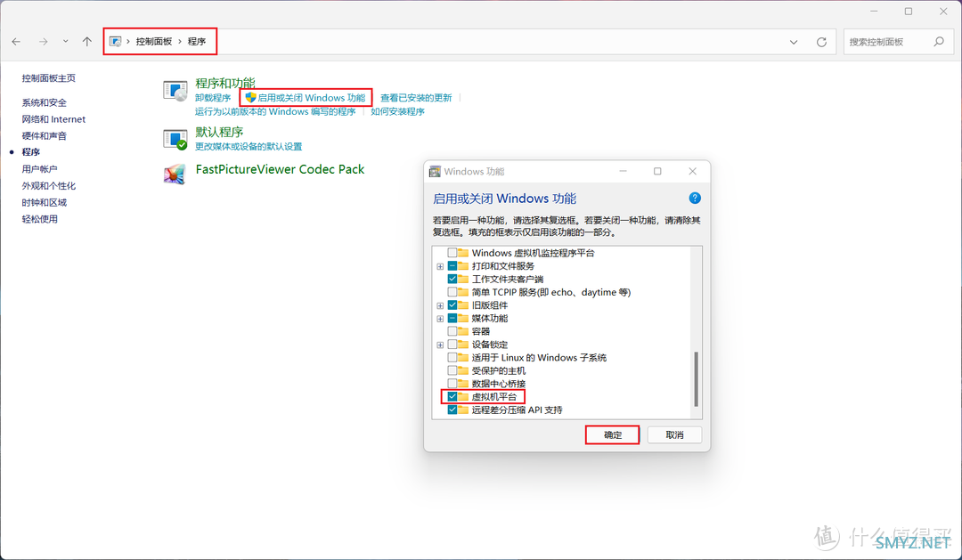
Task: Open 硬件和声音 category
Action: [x=45, y=135]
